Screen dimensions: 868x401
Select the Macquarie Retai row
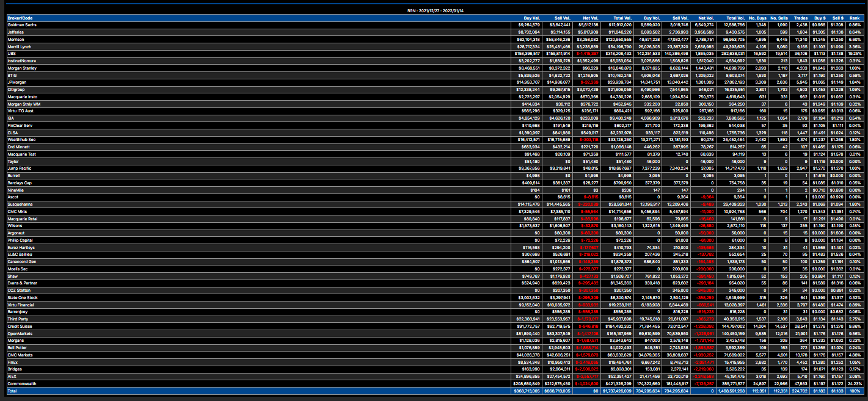coord(434,219)
